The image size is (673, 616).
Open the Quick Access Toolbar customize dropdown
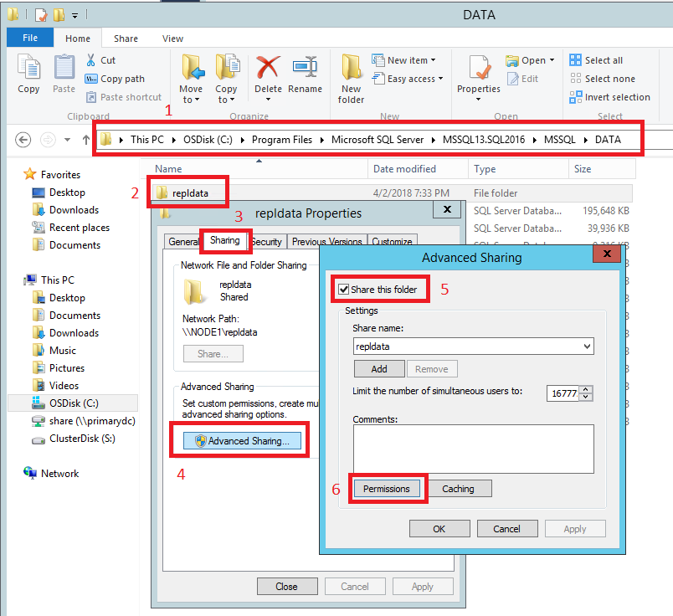pyautogui.click(x=74, y=16)
